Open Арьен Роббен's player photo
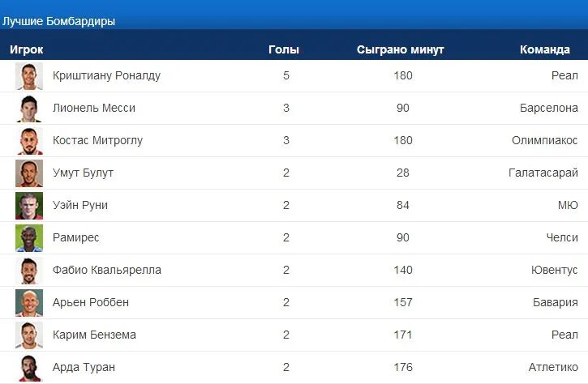588x384 pixels. coord(29,303)
